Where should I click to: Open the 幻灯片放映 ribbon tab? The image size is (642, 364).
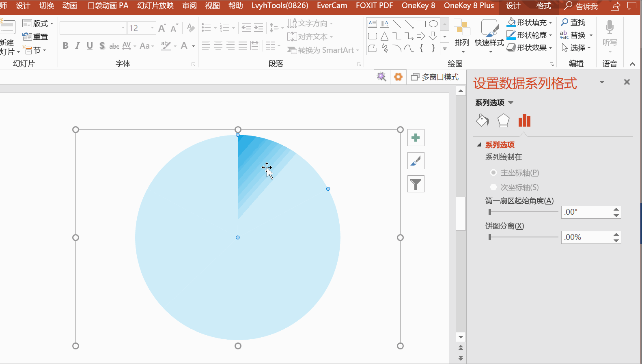pyautogui.click(x=155, y=6)
